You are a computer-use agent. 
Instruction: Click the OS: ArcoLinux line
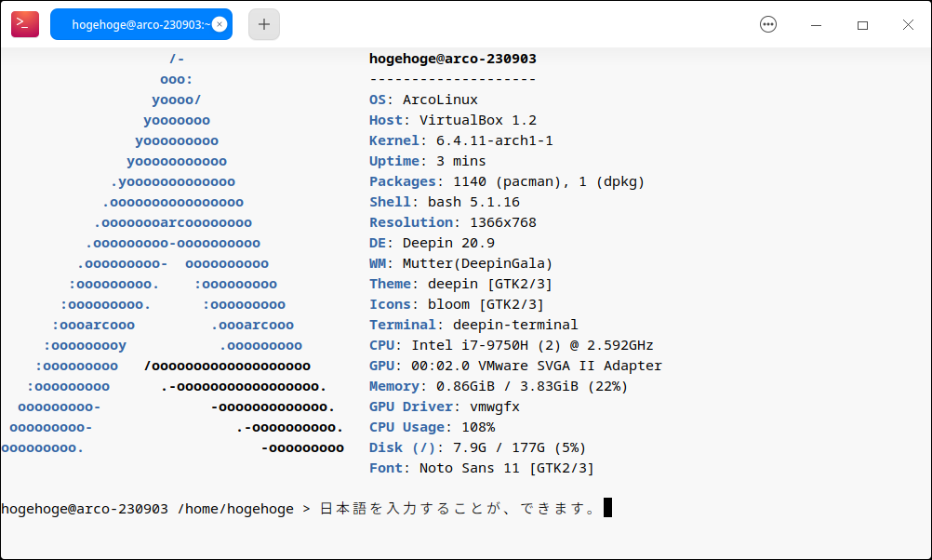pyautogui.click(x=424, y=100)
